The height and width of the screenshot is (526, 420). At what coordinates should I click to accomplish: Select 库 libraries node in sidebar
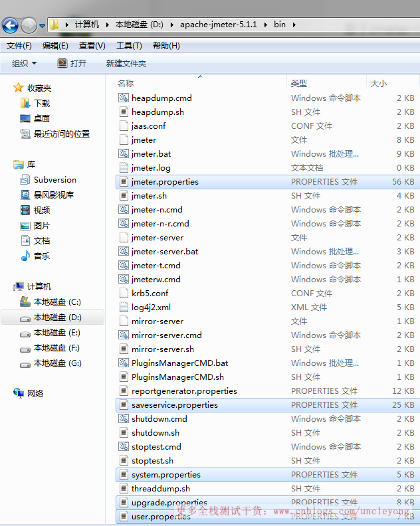click(25, 165)
